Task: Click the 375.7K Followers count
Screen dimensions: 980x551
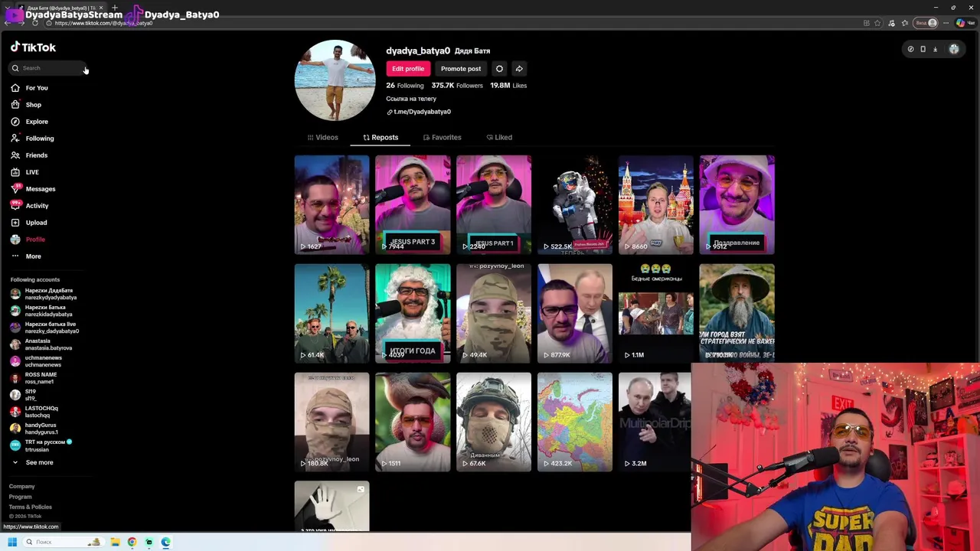Action: [x=457, y=86]
